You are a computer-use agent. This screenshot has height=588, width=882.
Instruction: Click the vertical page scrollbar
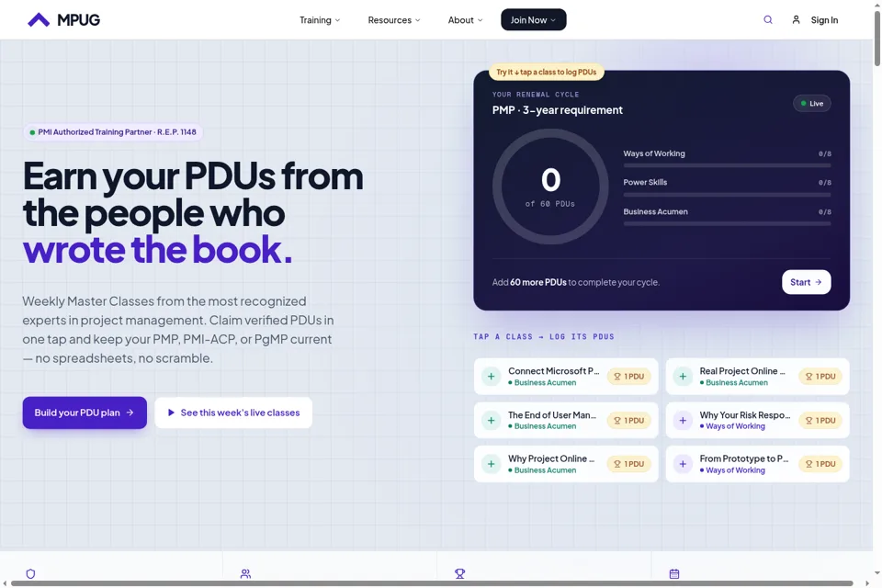coord(876,40)
